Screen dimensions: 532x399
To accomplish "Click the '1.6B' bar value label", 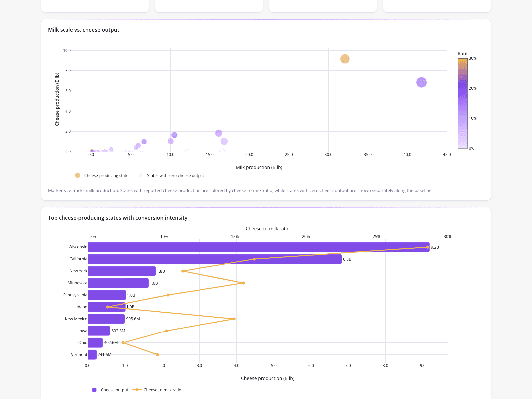I will click(154, 283).
